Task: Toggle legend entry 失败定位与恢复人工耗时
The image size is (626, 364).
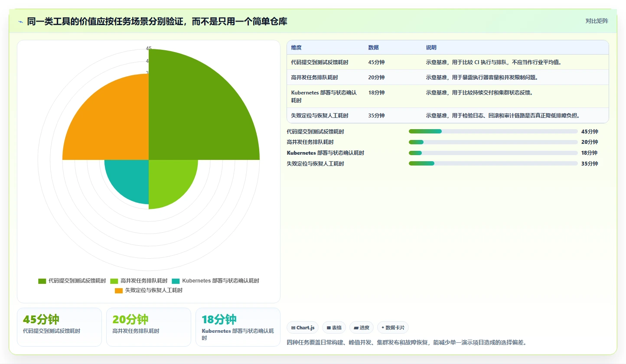Action: (x=149, y=290)
